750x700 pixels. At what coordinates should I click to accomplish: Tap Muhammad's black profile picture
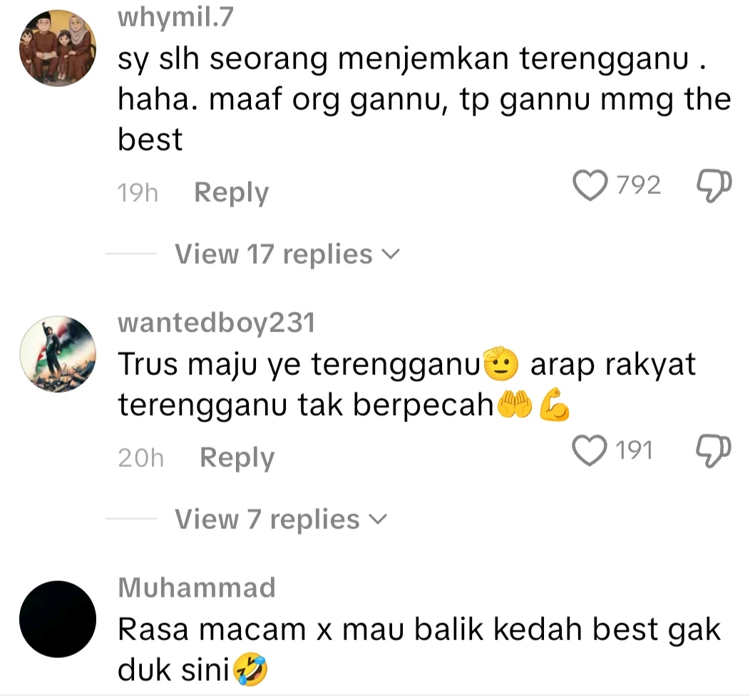pos(58,619)
